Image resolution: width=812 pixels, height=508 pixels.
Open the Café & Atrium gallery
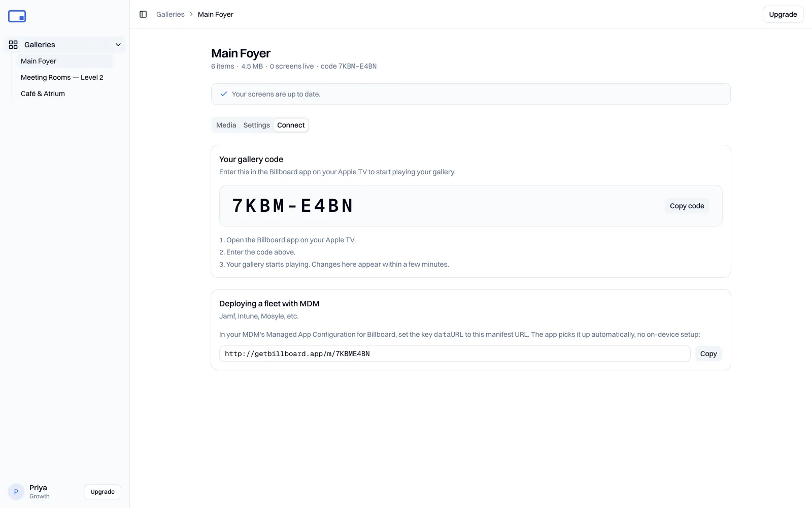[43, 93]
